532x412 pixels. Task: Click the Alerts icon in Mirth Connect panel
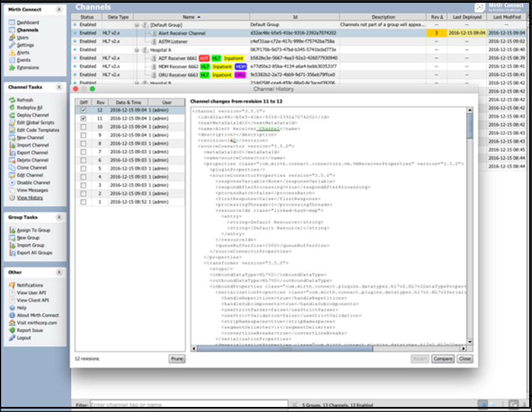click(x=12, y=53)
